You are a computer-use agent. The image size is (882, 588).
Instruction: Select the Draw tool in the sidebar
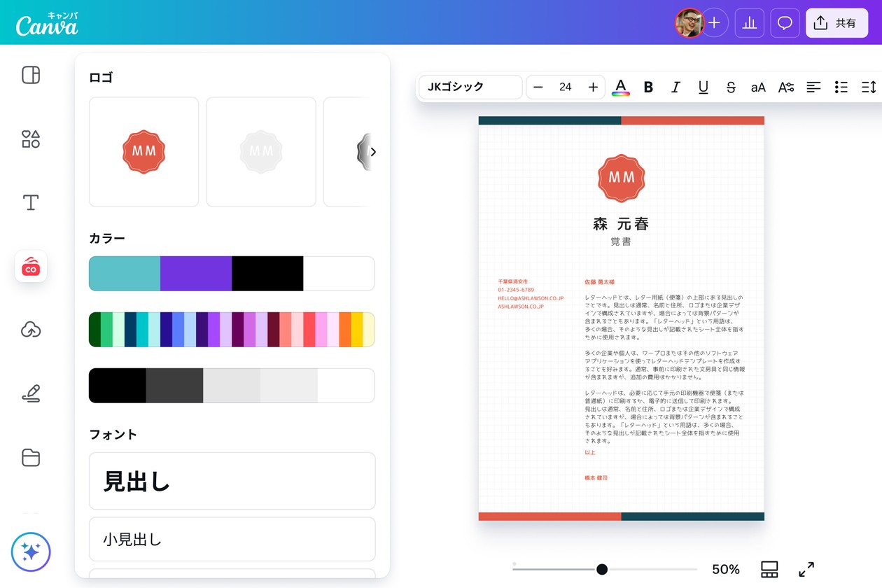click(30, 393)
